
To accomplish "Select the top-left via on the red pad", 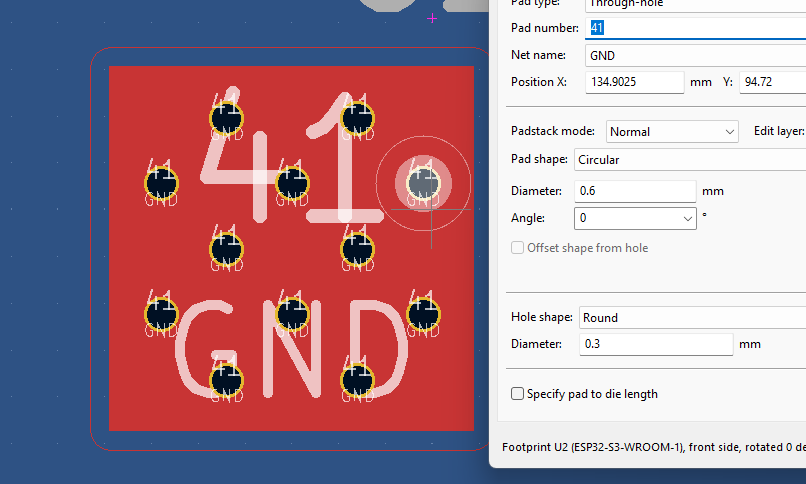I will (226, 118).
